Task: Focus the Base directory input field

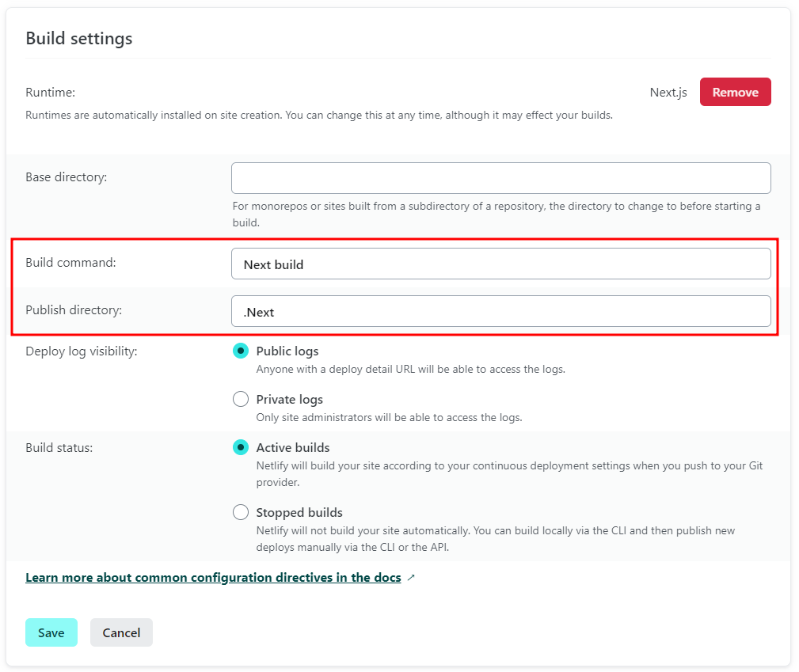Action: [501, 178]
